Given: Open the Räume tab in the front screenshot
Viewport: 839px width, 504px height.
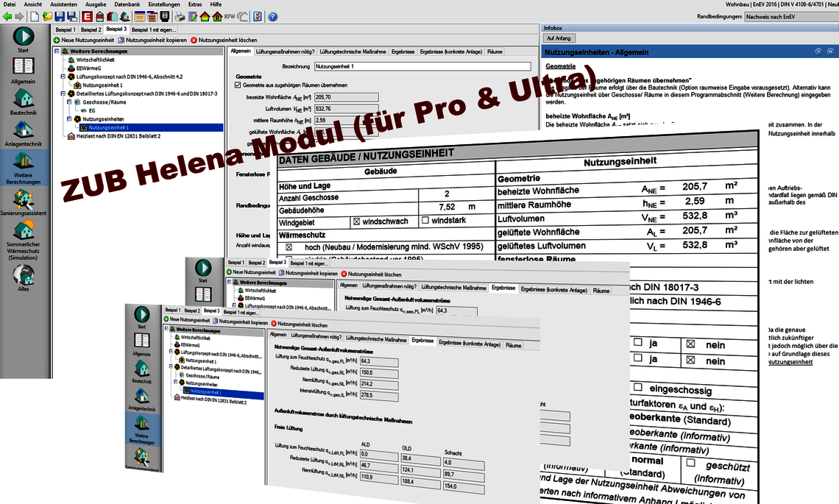Looking at the screenshot, I should (x=514, y=345).
